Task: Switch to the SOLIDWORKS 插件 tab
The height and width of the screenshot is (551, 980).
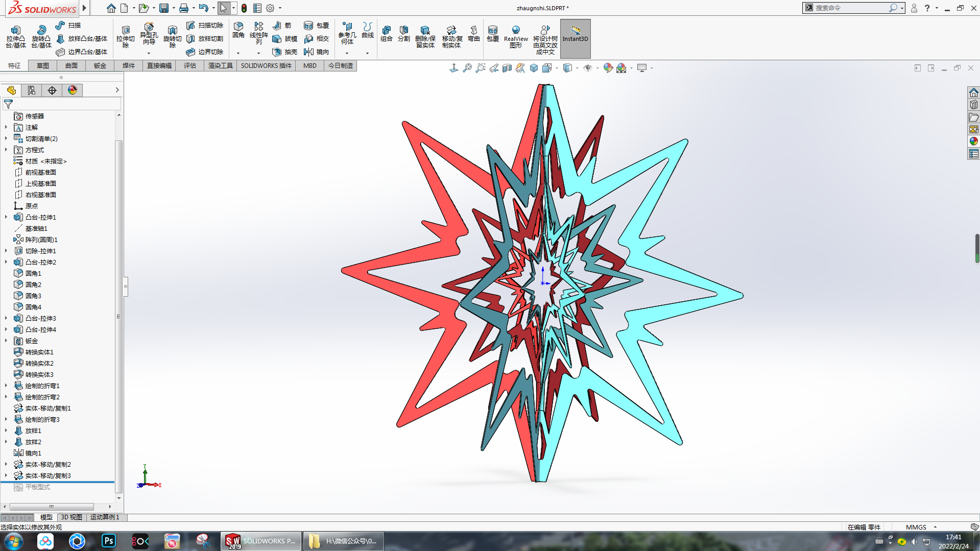Action: tap(266, 66)
